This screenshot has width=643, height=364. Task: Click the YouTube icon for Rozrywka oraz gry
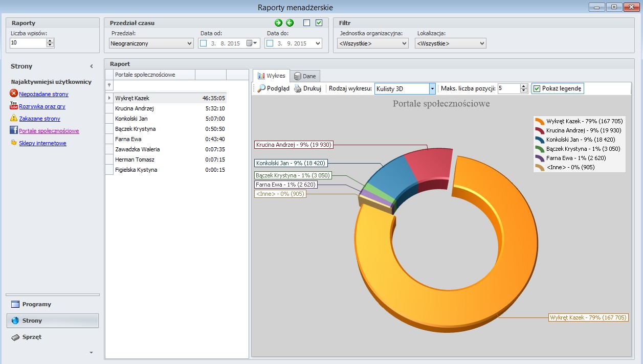14,106
